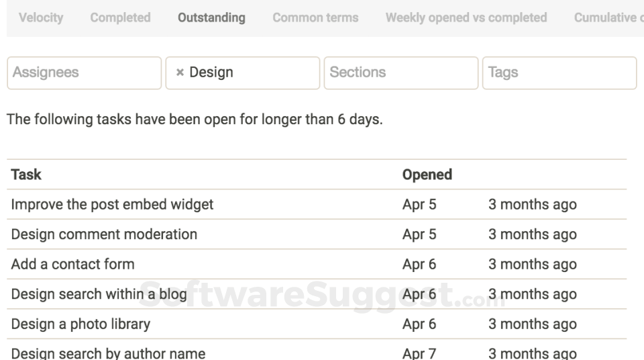The height and width of the screenshot is (360, 644).
Task: Open task Improve the post embed widget
Action: pos(112,205)
